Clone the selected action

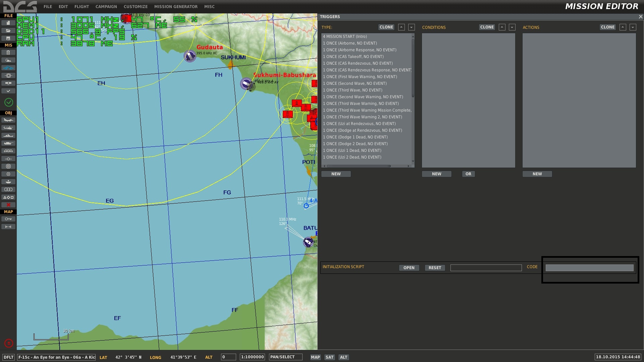tap(608, 27)
